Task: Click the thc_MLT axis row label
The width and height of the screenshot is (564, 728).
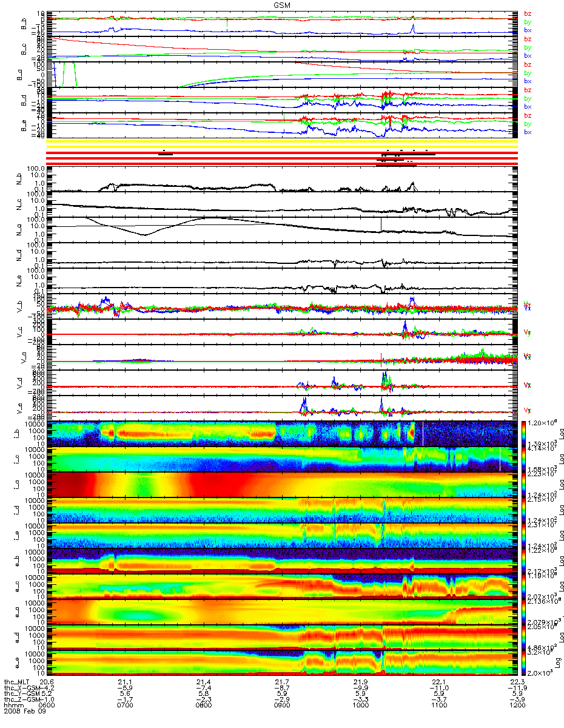Action: click(16, 682)
